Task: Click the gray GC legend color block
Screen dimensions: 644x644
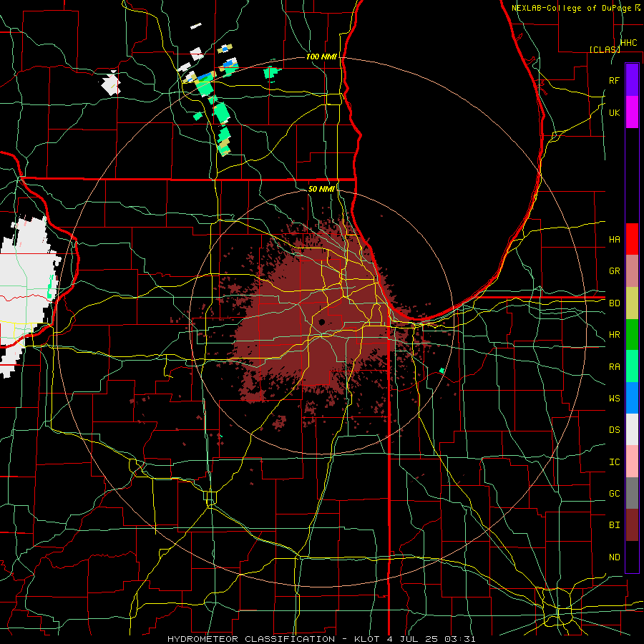Action: tap(632, 493)
